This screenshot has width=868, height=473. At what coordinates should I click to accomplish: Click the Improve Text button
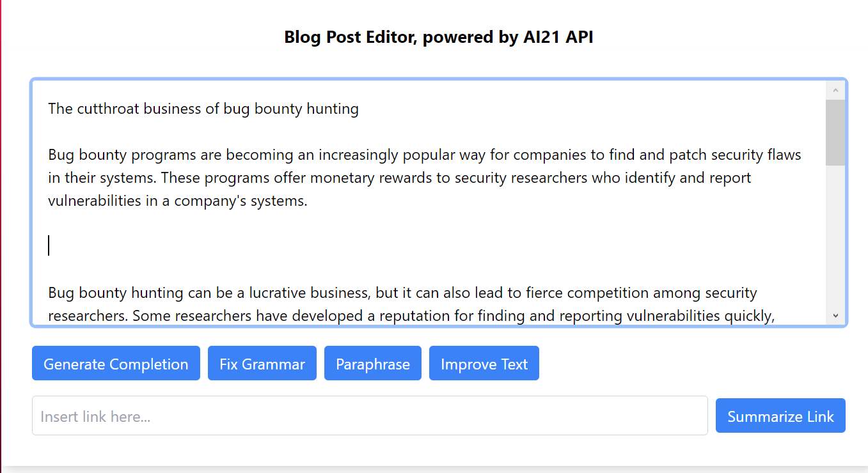tap(484, 364)
